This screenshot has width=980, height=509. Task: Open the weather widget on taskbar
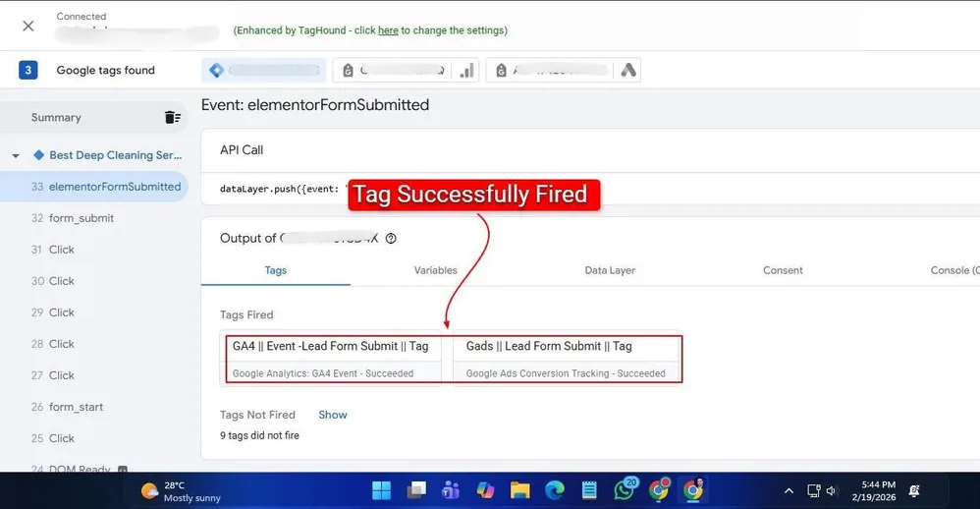pyautogui.click(x=182, y=491)
